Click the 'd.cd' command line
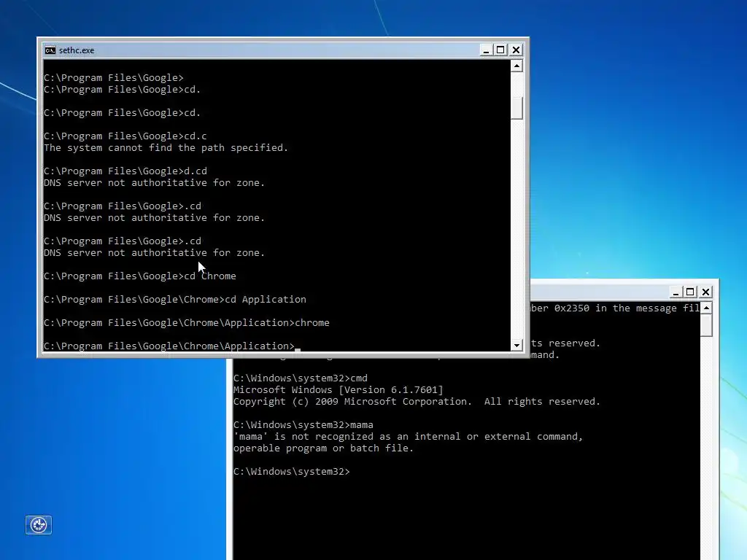 point(125,171)
